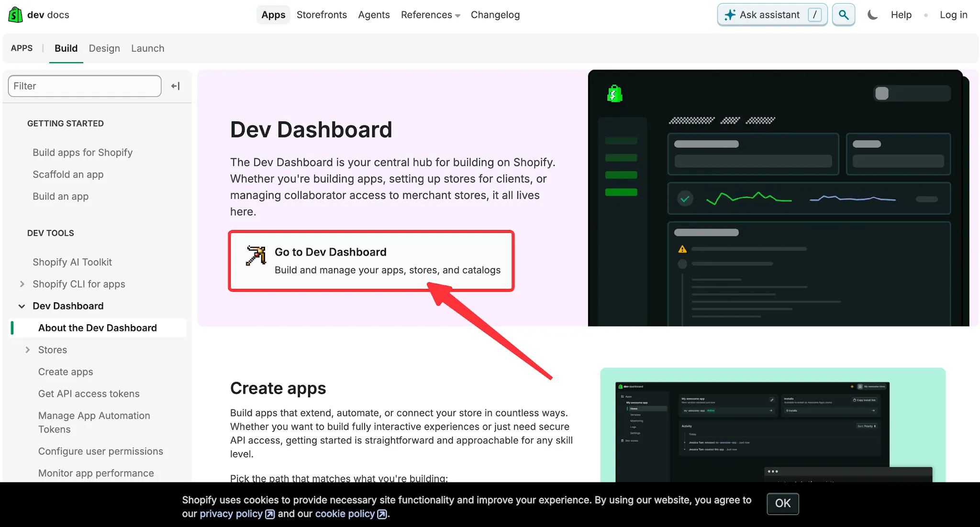Click the cookie policy link
The height and width of the screenshot is (527, 980).
(345, 514)
